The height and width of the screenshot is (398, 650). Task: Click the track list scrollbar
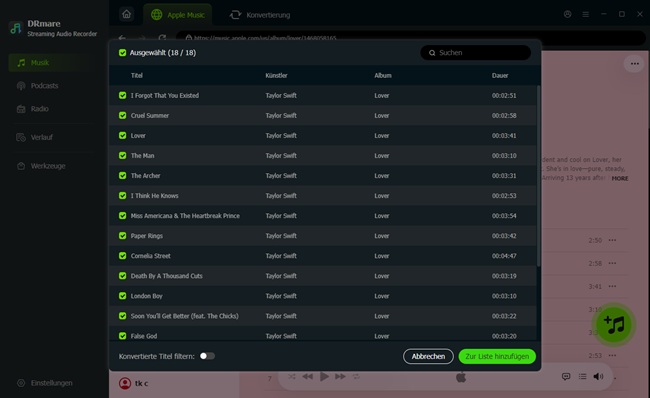point(538,176)
